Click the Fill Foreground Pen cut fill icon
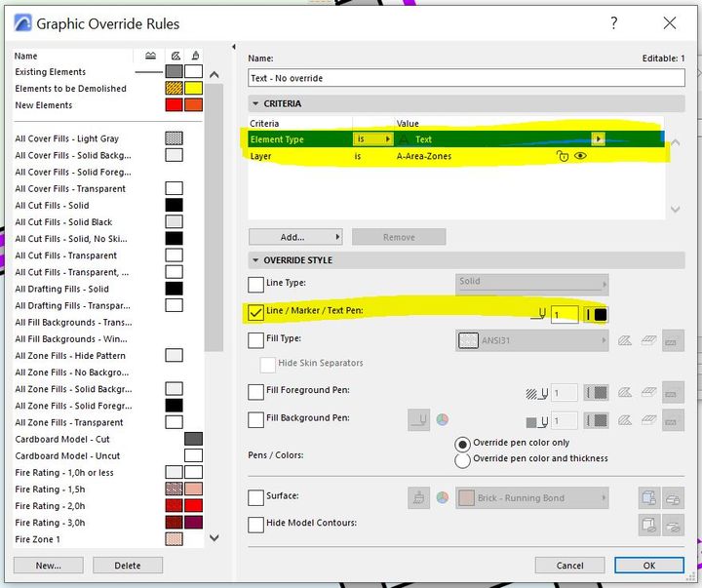This screenshot has width=702, height=588. (x=625, y=393)
